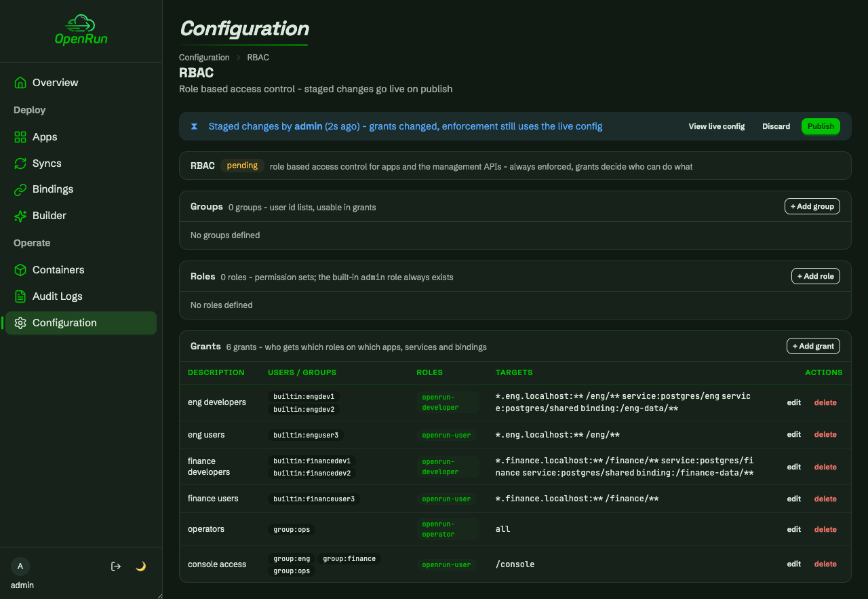868x599 pixels.
Task: Click View live config
Action: pos(717,126)
